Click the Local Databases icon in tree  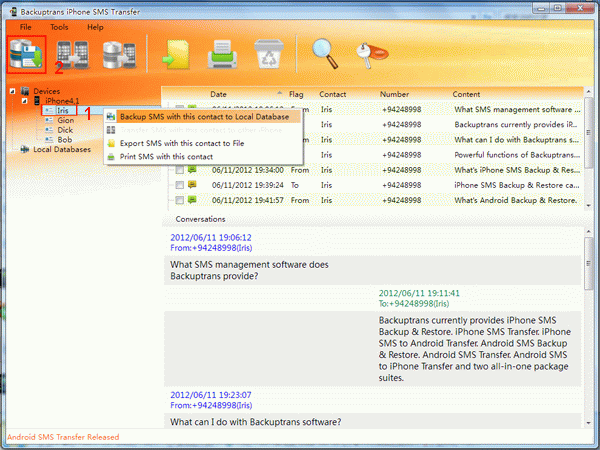click(25, 149)
